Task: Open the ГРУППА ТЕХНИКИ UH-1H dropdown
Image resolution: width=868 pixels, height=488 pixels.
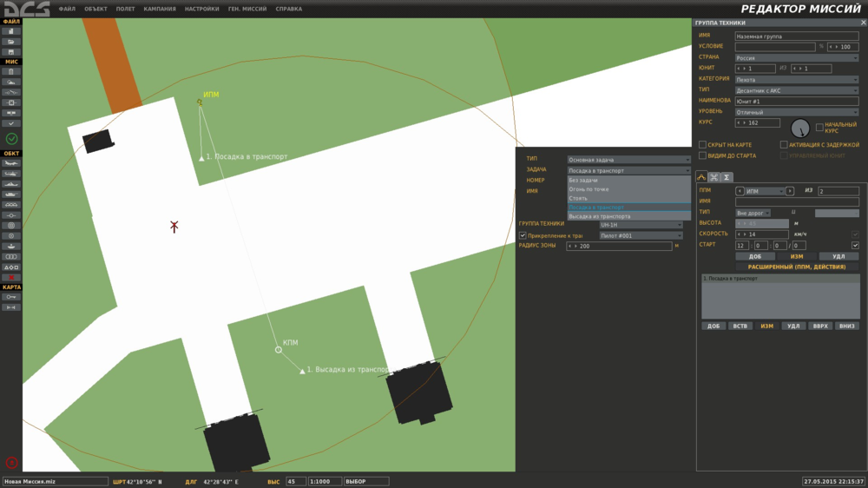Action: pos(641,225)
